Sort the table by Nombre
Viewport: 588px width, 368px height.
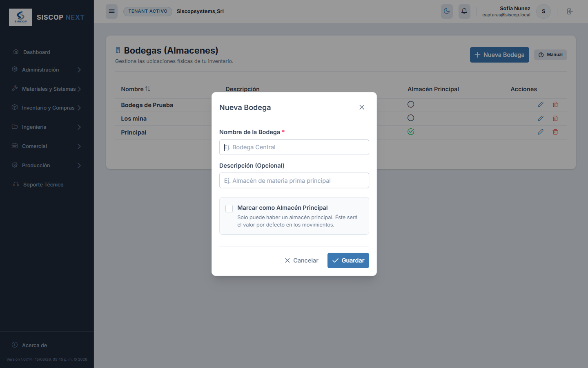(x=136, y=89)
